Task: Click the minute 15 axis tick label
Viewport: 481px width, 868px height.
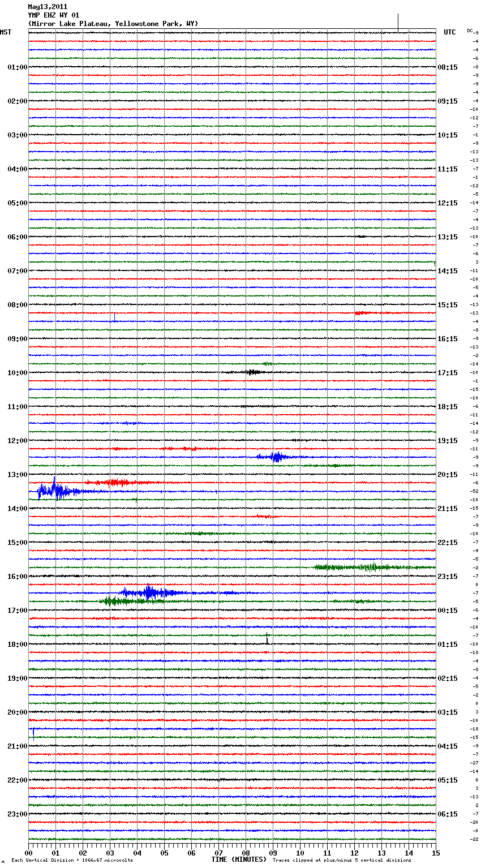Action: [x=436, y=853]
